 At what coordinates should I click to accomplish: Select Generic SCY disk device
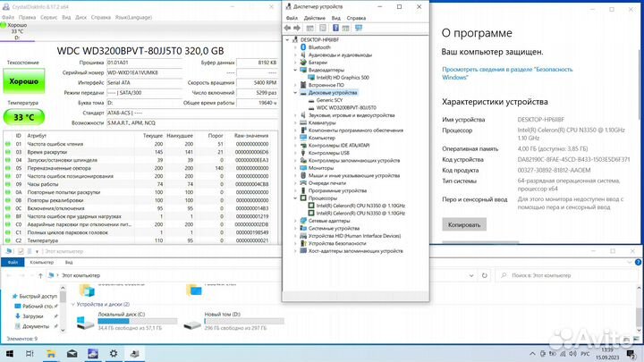(329, 100)
